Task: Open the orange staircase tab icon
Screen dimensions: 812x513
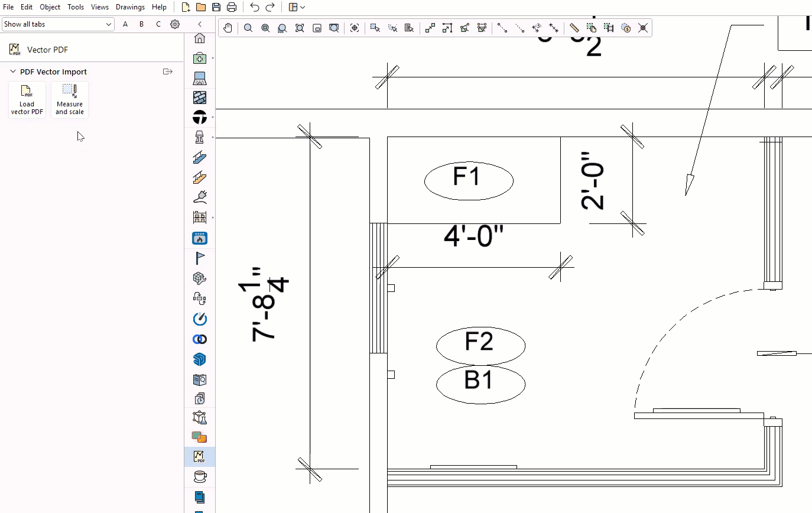Action: pos(200,177)
